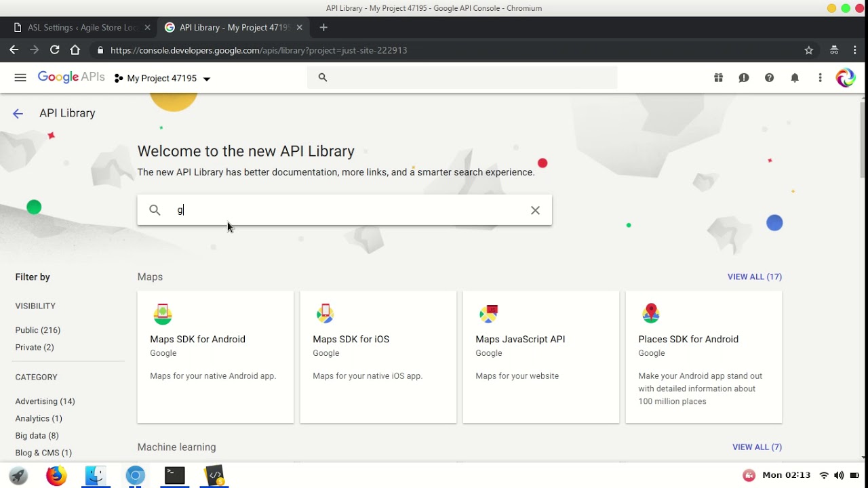Click the Maps SDK for iOS icon
This screenshot has width=868, height=488.
(325, 314)
